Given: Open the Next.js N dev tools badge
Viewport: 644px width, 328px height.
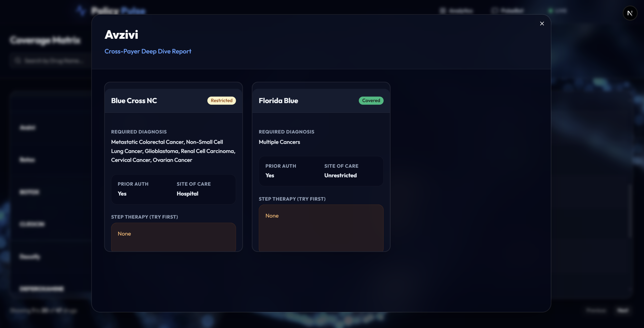Looking at the screenshot, I should click(x=630, y=13).
